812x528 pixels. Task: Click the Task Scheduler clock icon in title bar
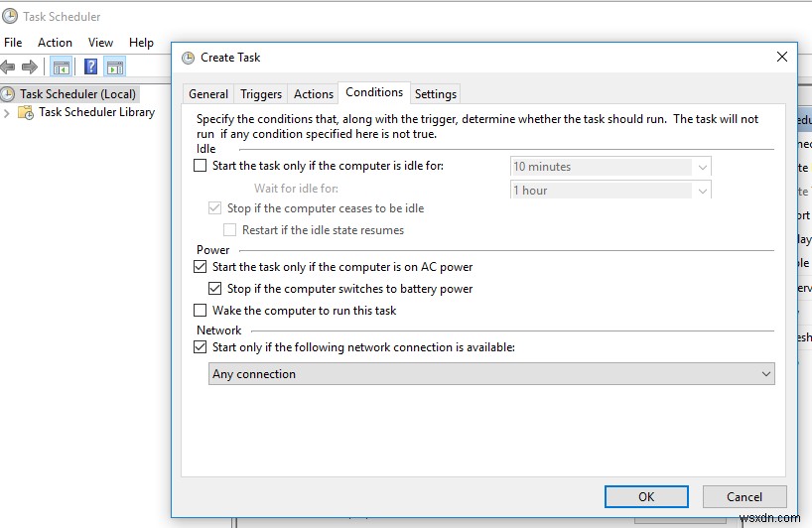click(x=9, y=17)
